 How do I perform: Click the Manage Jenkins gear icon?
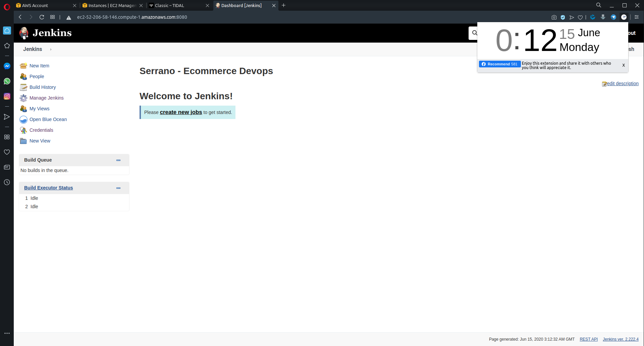pyautogui.click(x=23, y=98)
